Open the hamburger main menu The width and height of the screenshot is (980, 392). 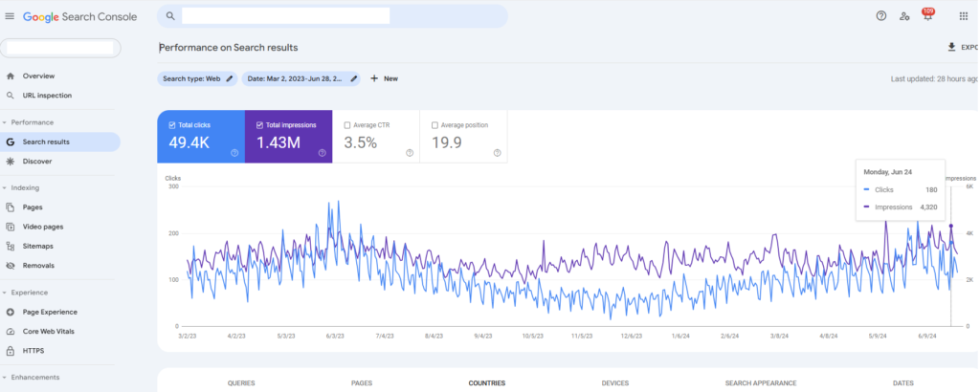click(10, 16)
